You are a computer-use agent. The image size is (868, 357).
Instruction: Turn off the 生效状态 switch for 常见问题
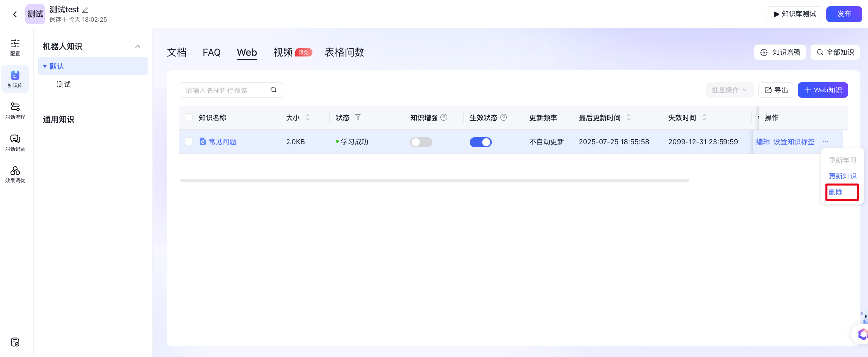tap(480, 142)
